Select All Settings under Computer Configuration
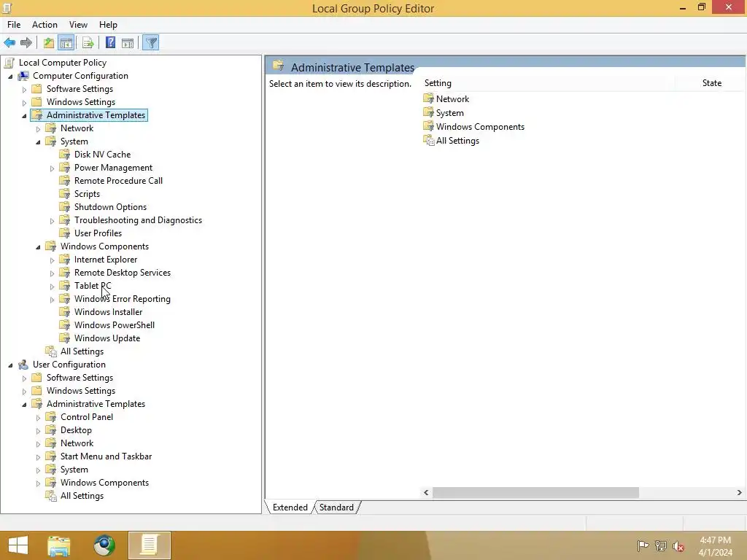This screenshot has height=560, width=747. tap(82, 351)
